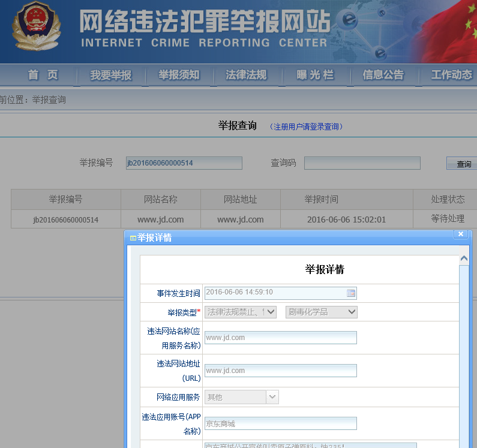Close the 举报详情 dialog
This screenshot has width=477, height=448.
(x=461, y=234)
